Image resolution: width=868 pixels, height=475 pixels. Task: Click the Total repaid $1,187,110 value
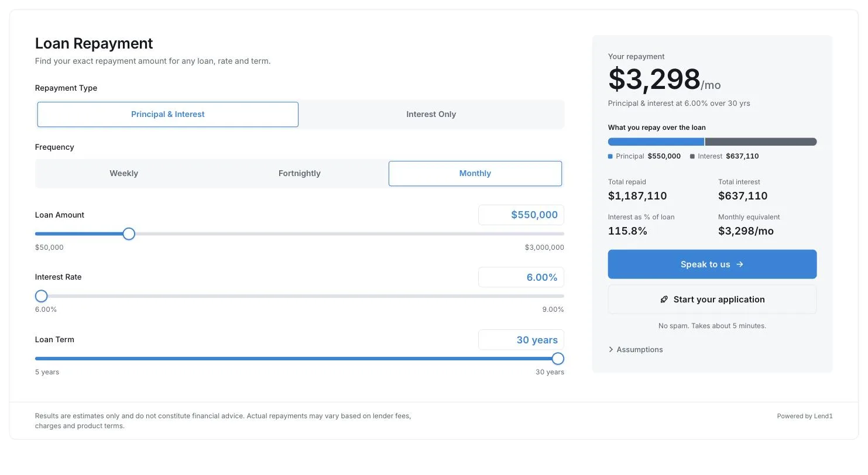[637, 196]
